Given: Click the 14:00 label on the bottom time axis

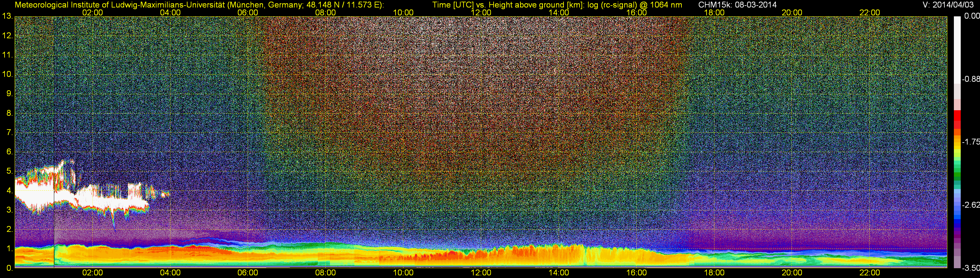Looking at the screenshot, I should point(559,273).
